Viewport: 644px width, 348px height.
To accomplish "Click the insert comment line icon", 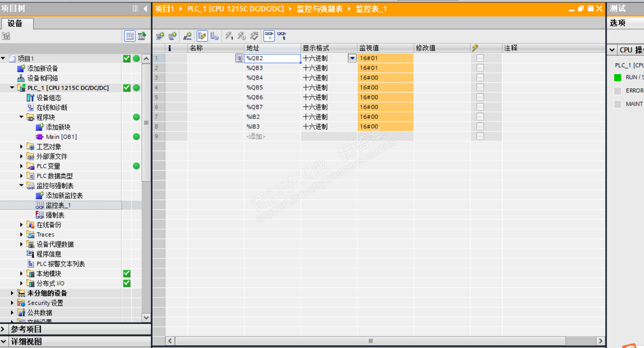I will coord(188,36).
